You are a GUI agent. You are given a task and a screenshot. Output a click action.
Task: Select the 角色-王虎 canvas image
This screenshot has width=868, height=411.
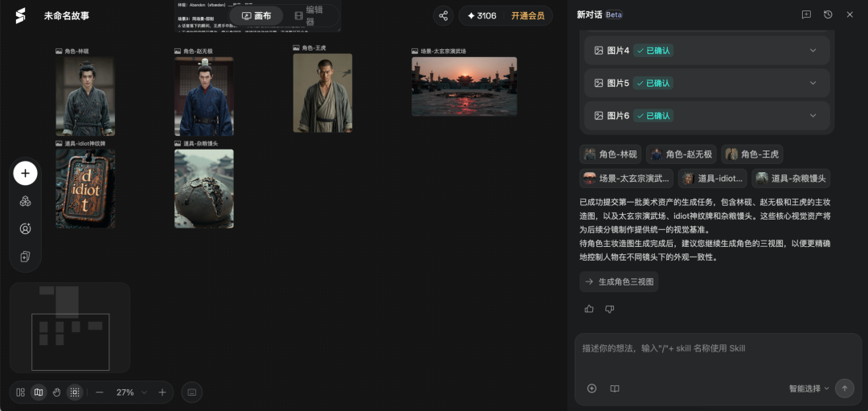click(323, 93)
